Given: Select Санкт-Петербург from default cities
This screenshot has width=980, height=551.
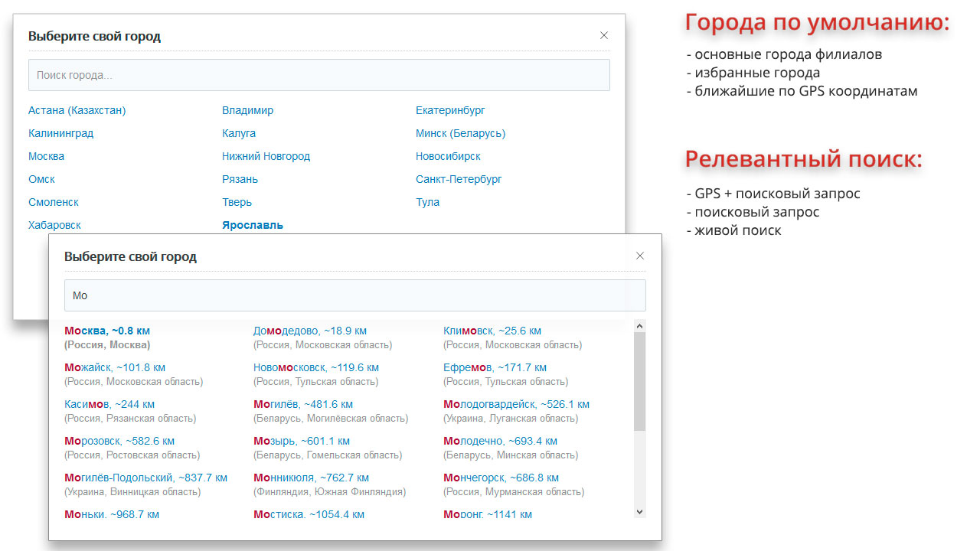Looking at the screenshot, I should tap(459, 179).
